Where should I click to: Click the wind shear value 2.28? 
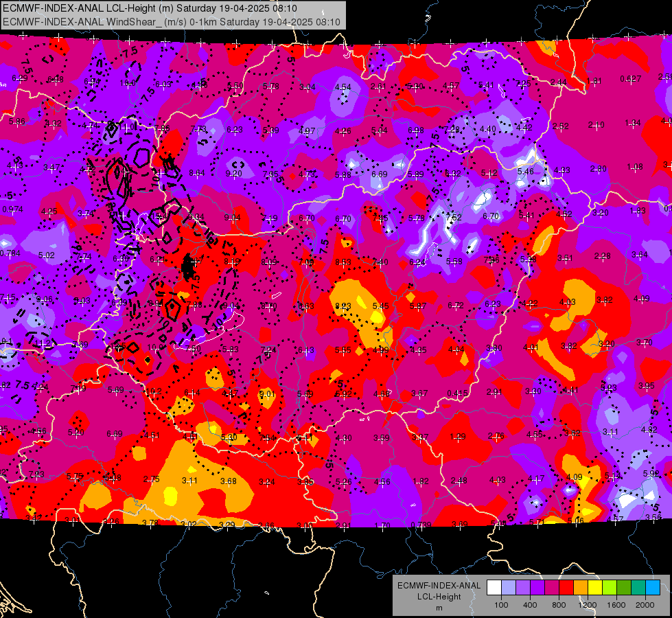pos(602,256)
